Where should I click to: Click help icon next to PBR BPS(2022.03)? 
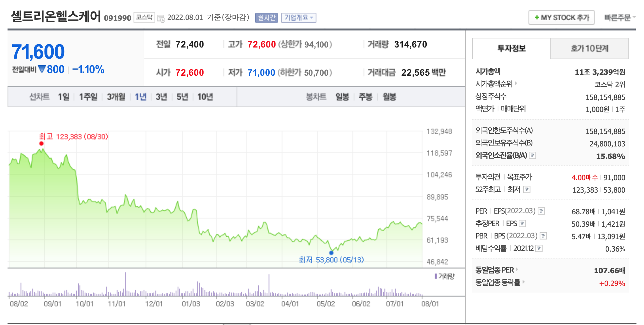(x=543, y=236)
